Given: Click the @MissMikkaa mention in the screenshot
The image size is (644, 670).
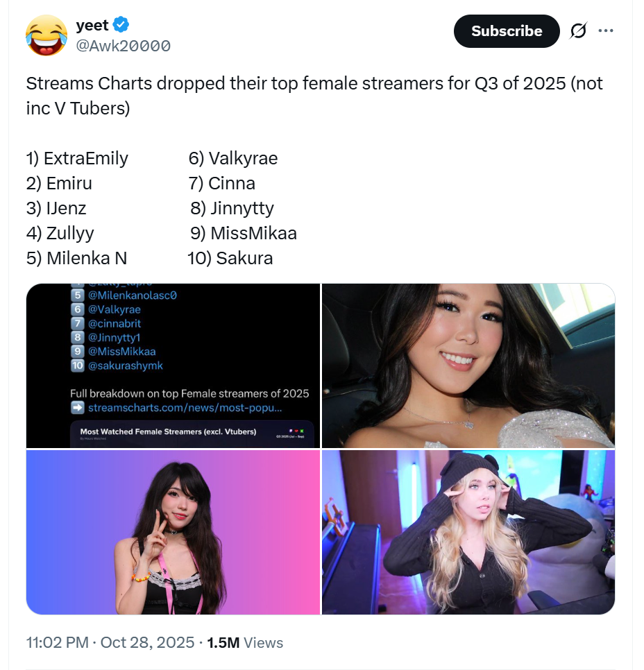Looking at the screenshot, I should [122, 352].
